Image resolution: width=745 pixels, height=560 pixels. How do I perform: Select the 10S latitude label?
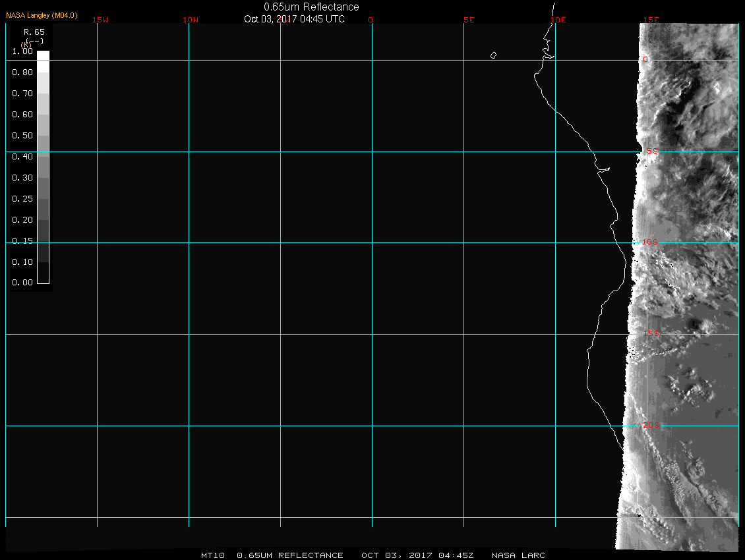click(x=650, y=242)
